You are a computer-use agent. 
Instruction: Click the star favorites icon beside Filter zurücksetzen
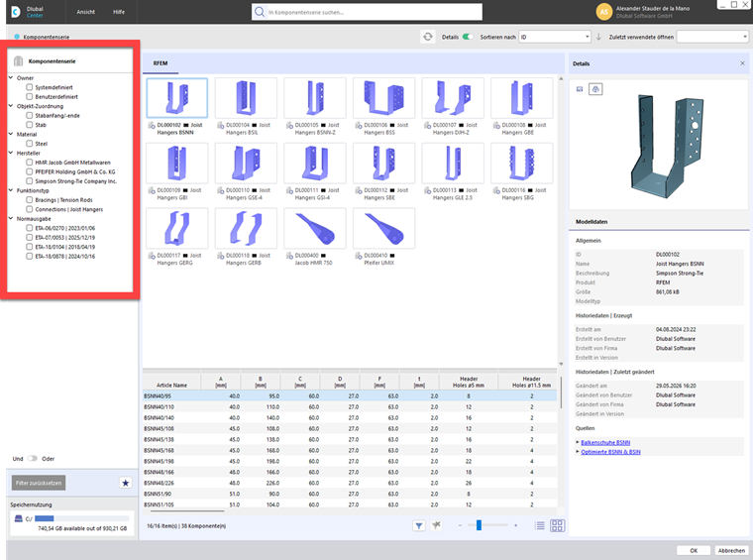click(x=126, y=483)
